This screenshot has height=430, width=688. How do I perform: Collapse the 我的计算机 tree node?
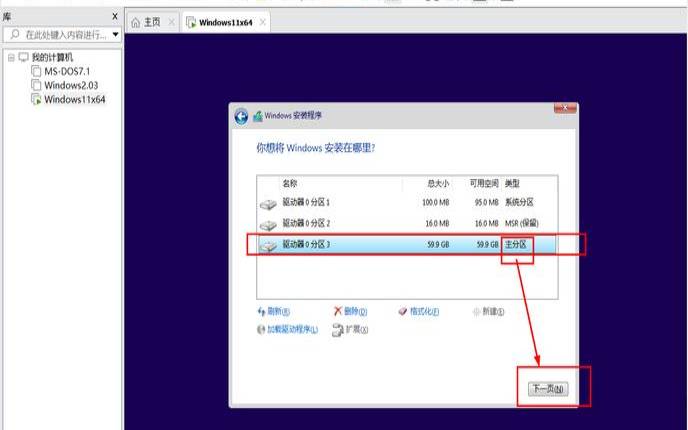coord(11,57)
